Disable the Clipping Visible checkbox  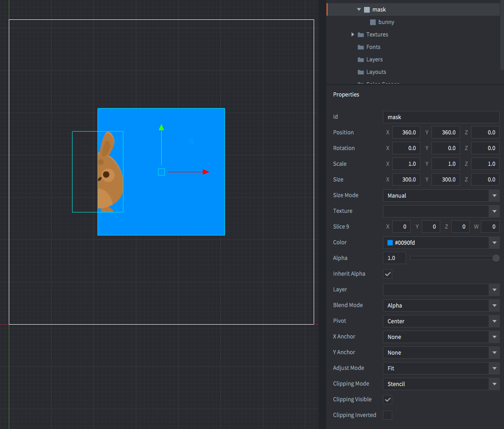click(x=388, y=399)
